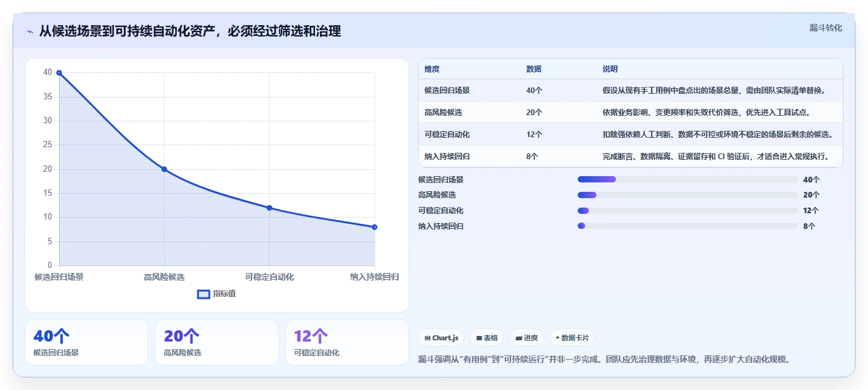Click the chart data point at 高风险候选
This screenshot has width=868, height=390.
point(164,169)
